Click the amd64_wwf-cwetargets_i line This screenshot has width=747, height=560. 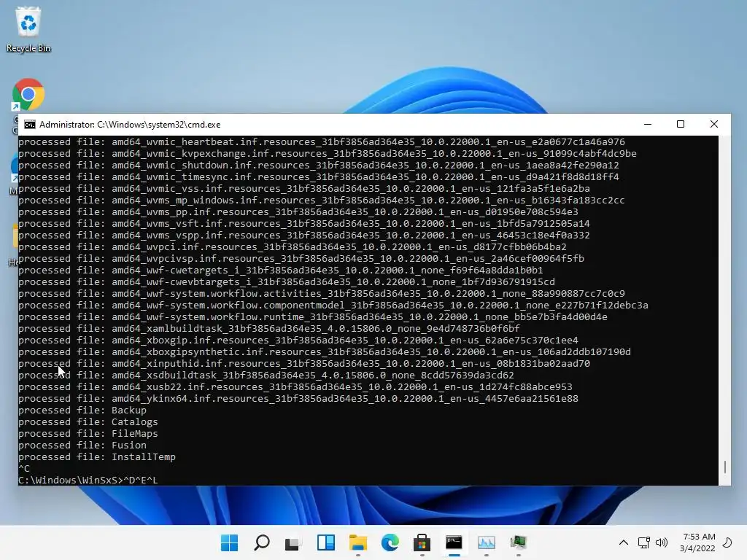(x=281, y=271)
